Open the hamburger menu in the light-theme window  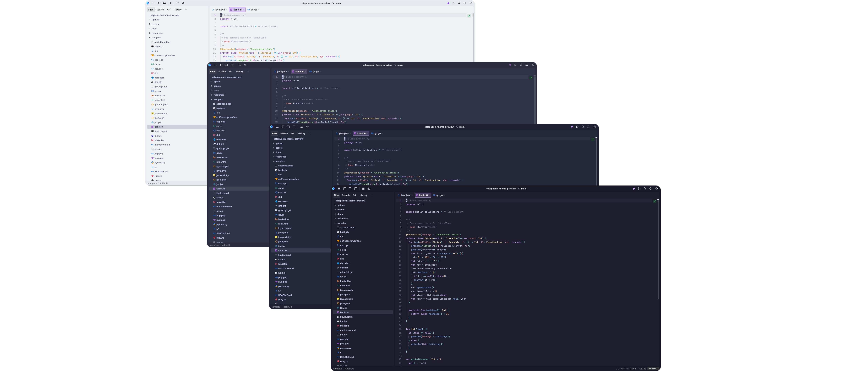[x=153, y=3]
